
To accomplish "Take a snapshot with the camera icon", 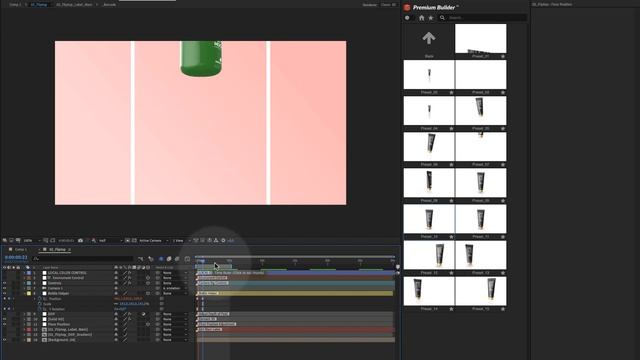I will click(80, 240).
